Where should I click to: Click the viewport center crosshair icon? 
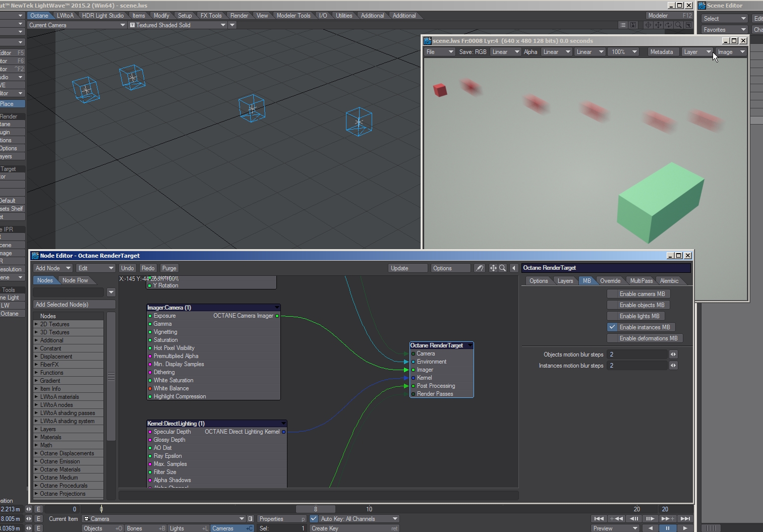coord(649,25)
